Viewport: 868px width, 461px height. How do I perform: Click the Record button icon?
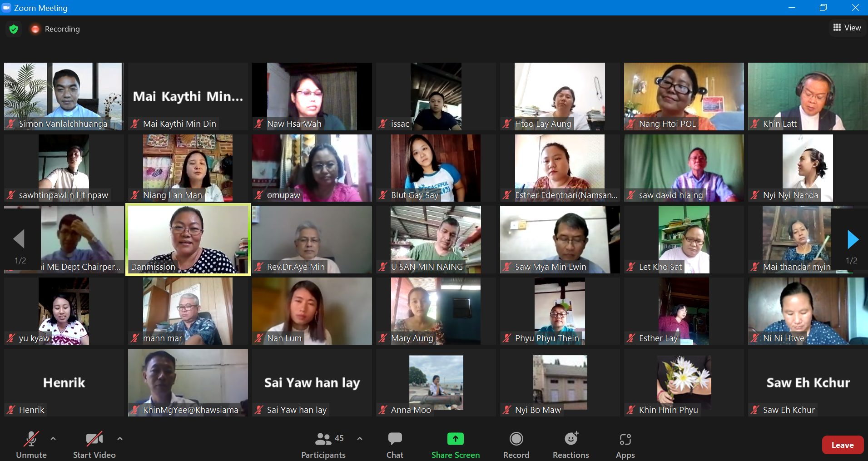(x=516, y=439)
